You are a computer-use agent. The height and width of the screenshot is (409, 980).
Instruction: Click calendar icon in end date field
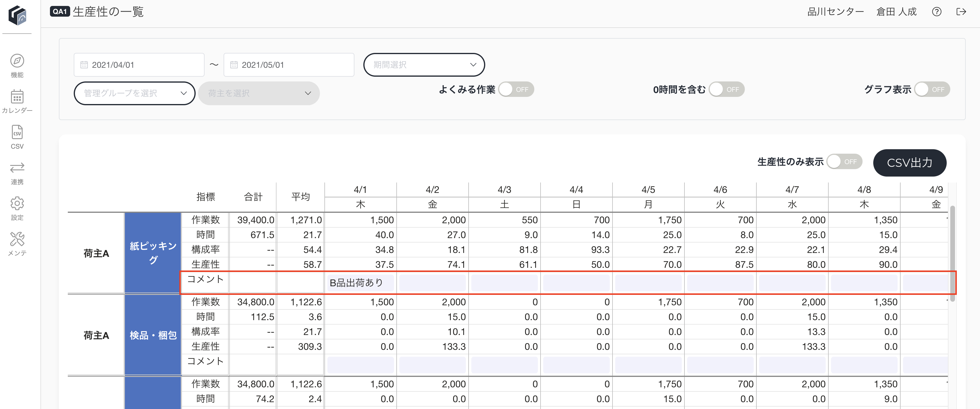point(234,65)
